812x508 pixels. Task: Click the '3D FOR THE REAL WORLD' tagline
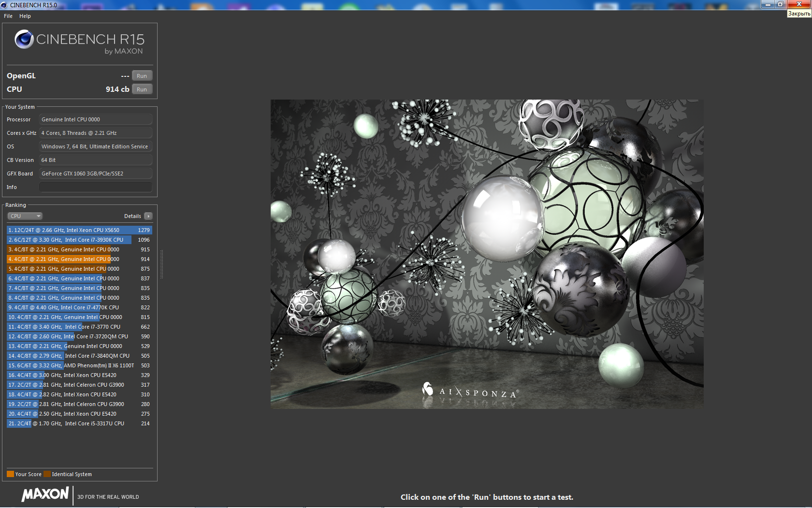[108, 497]
